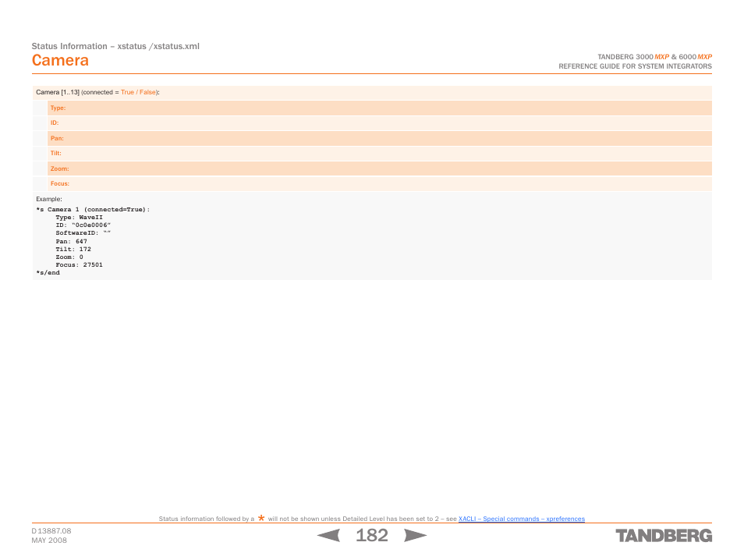Click the 'Example:' label
This screenshot has height=560, width=744.
(x=49, y=199)
